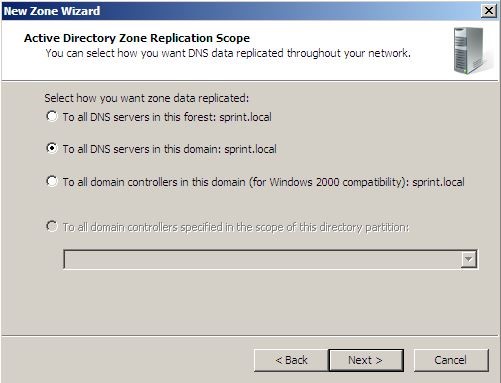Select radio button for all DNS servers in forest
501x383 pixels.
[x=52, y=116]
